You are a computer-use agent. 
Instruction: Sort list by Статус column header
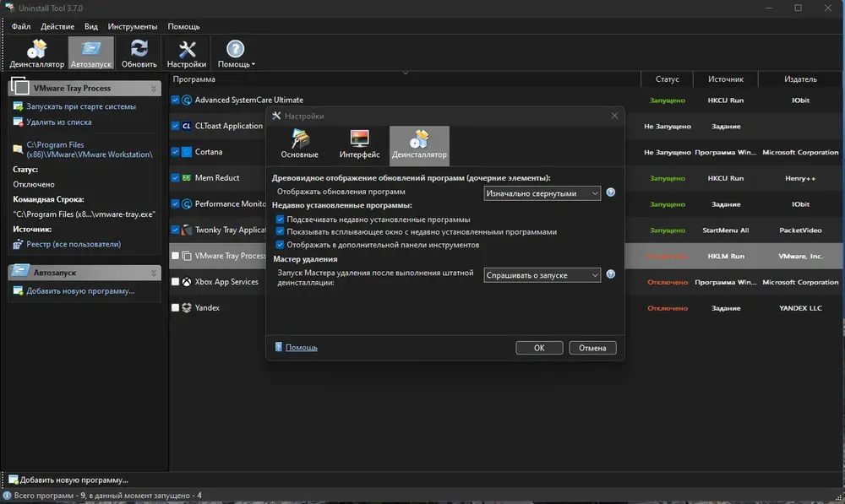(668, 79)
